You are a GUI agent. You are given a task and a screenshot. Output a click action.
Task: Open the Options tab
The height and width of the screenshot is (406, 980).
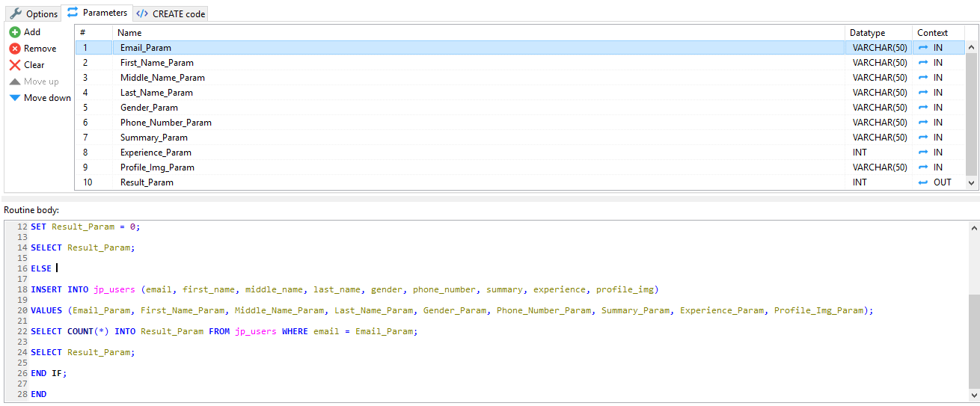[x=34, y=13]
